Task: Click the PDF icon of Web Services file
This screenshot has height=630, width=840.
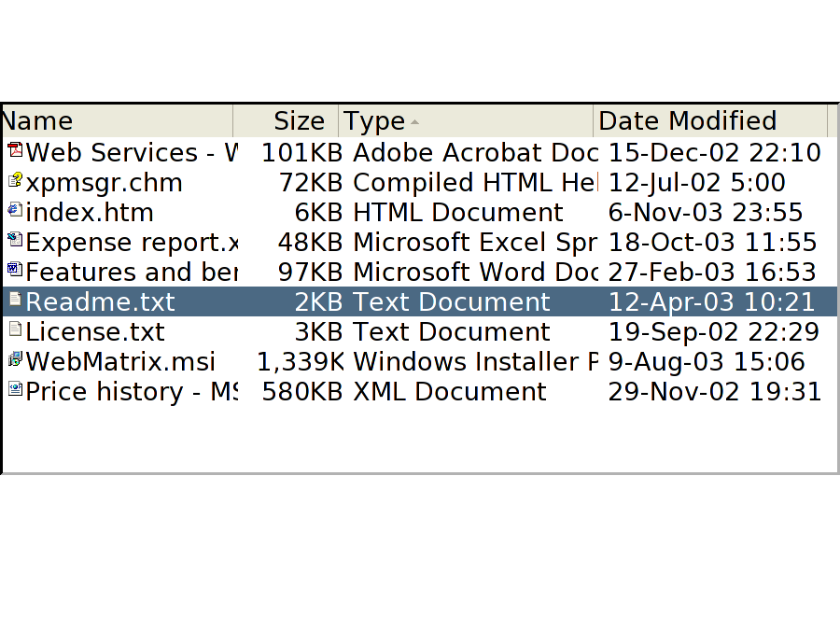Action: pyautogui.click(x=14, y=151)
